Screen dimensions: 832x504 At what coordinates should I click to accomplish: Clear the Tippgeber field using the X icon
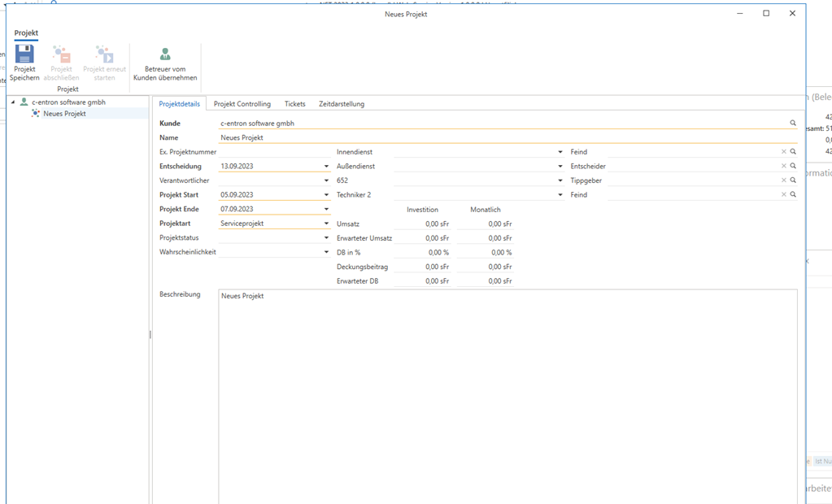tap(784, 180)
